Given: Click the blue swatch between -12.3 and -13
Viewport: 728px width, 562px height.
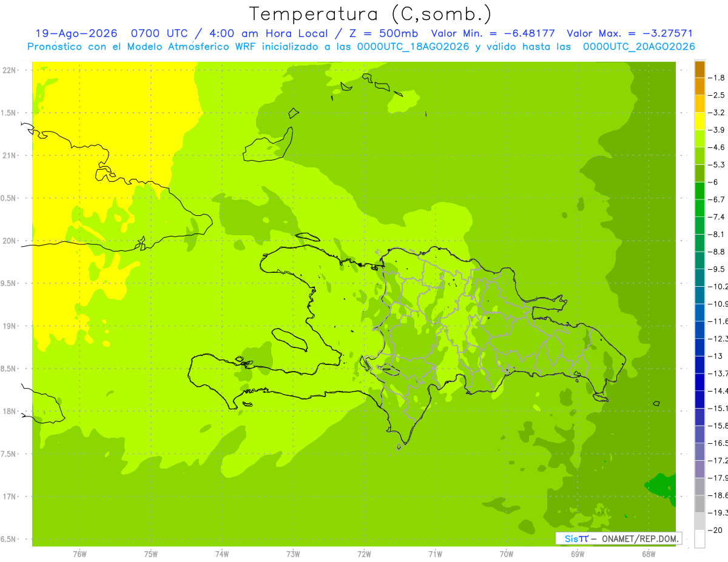Looking at the screenshot, I should click(x=700, y=347).
